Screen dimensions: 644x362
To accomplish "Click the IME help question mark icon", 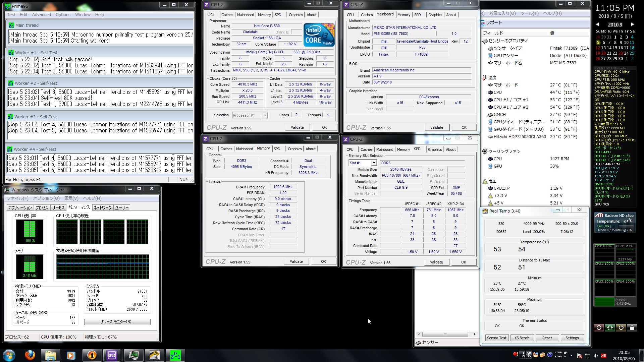I will point(550,355).
